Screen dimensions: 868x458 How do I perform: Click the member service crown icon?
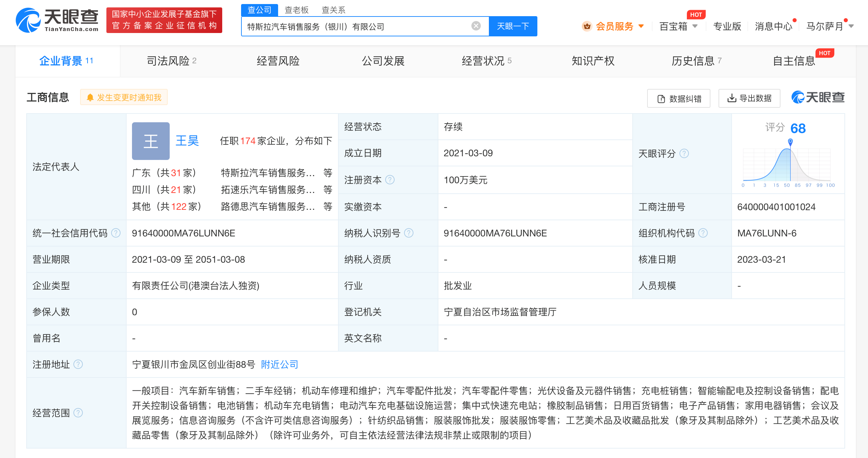click(x=587, y=26)
